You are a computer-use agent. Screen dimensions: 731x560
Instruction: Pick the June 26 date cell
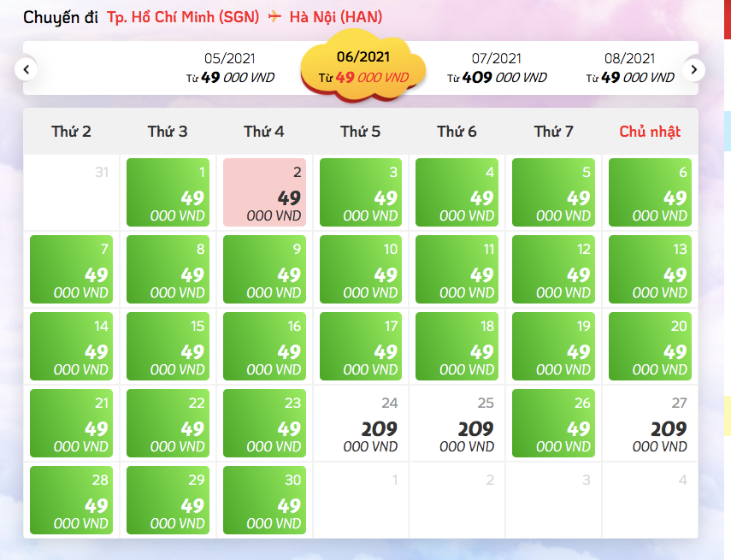click(x=553, y=423)
